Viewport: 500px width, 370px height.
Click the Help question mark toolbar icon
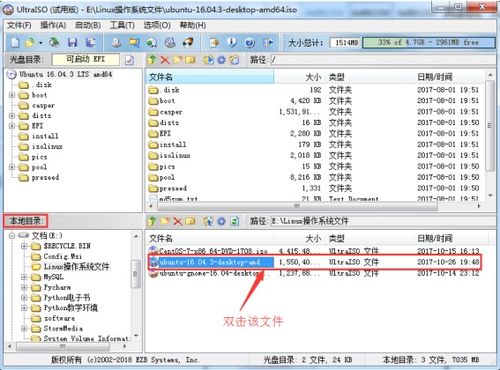[250, 43]
